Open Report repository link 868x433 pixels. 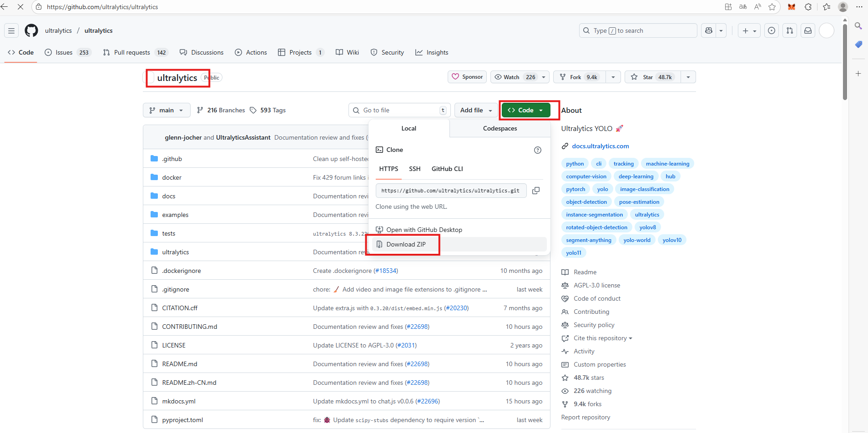coord(585,417)
